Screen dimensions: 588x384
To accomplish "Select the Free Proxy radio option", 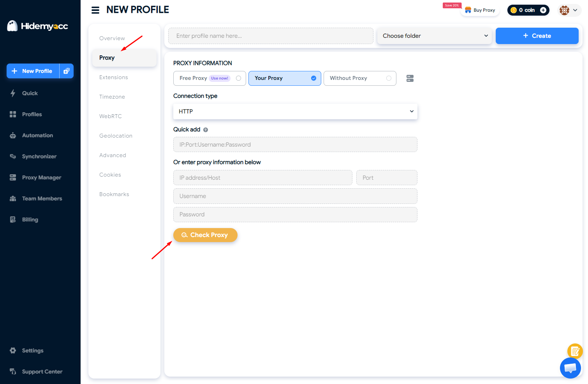I will point(238,78).
